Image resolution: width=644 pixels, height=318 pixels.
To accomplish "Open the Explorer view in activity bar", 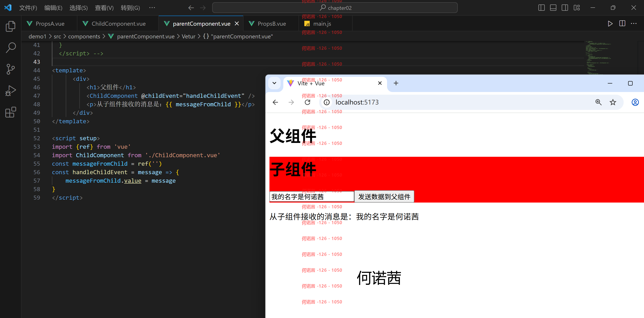I will pyautogui.click(x=11, y=26).
